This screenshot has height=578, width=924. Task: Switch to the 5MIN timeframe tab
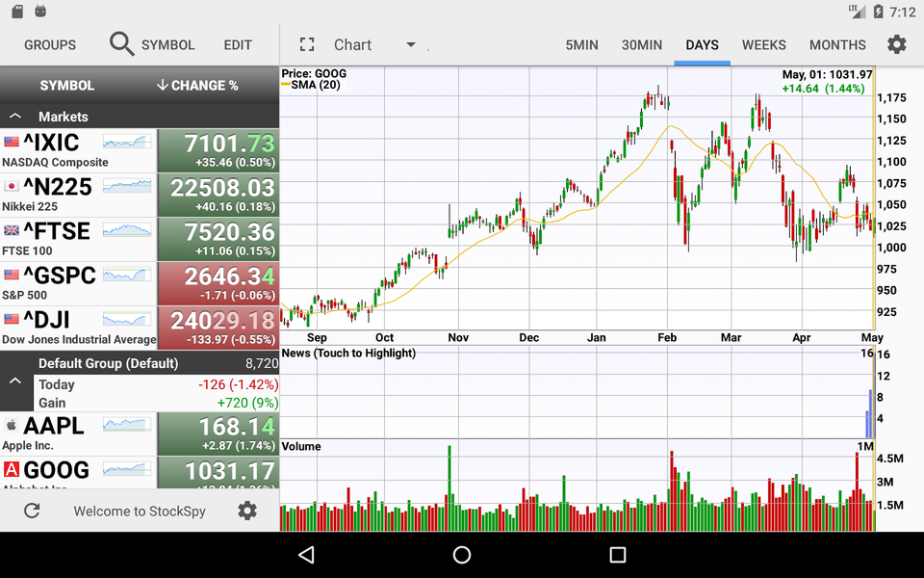point(581,44)
